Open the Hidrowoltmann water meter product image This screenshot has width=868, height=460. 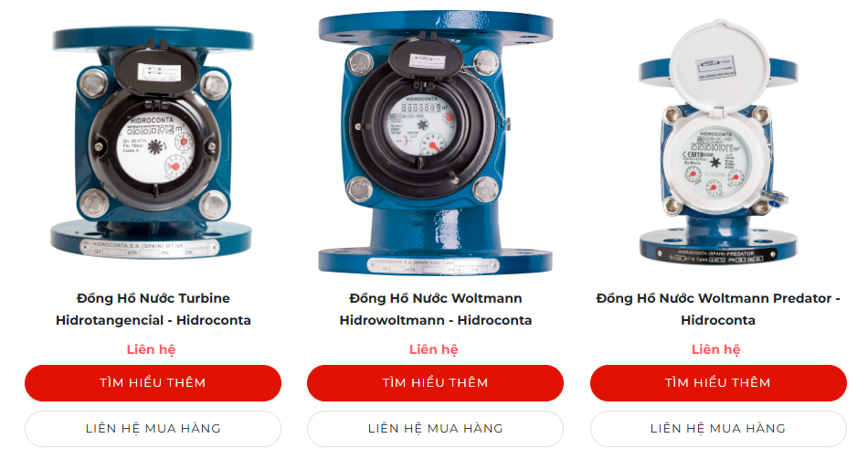click(x=436, y=143)
